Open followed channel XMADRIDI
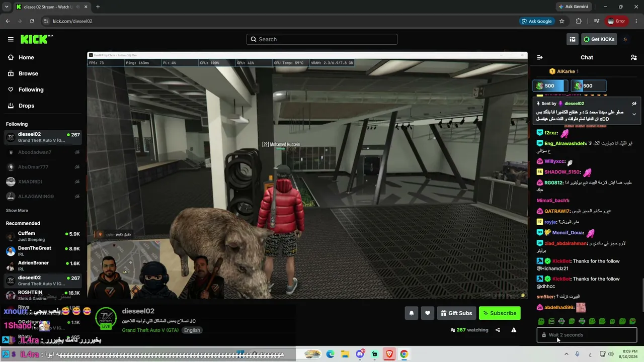The image size is (644, 362). pos(43,182)
